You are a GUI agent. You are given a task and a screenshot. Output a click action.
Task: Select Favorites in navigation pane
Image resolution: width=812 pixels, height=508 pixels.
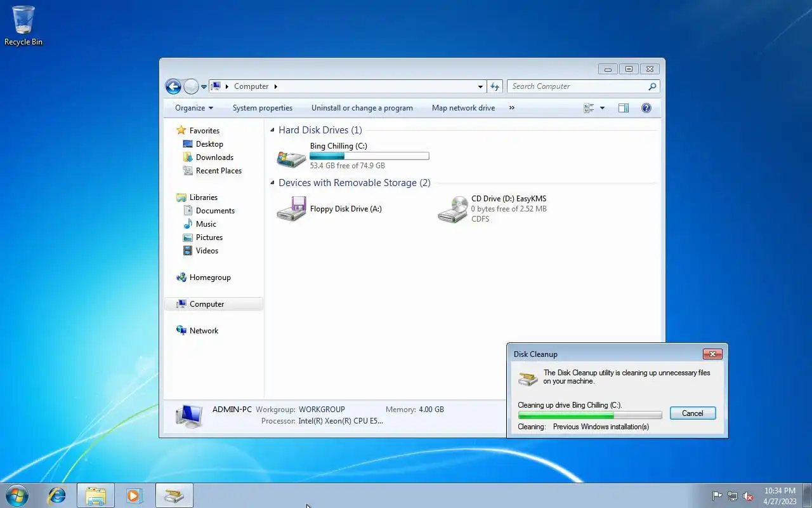point(204,130)
